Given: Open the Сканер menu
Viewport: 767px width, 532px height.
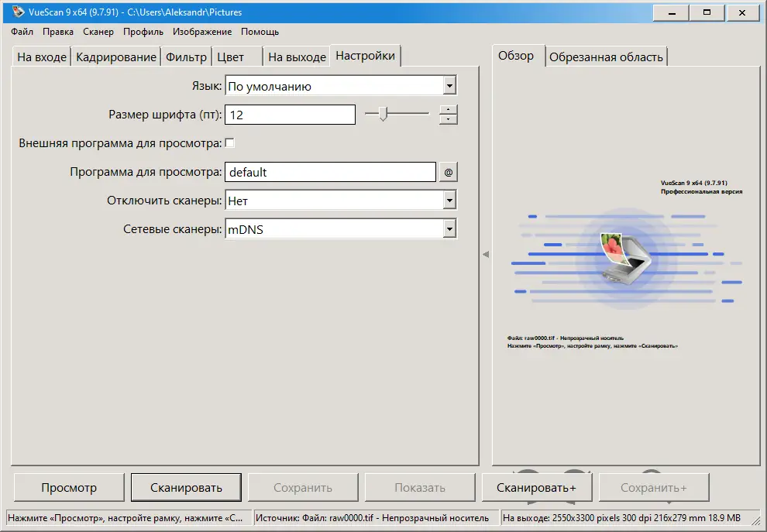Looking at the screenshot, I should point(98,32).
